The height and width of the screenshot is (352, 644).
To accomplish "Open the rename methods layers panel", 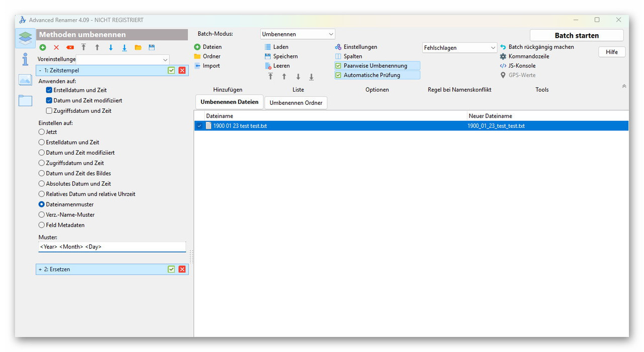I will 25,37.
